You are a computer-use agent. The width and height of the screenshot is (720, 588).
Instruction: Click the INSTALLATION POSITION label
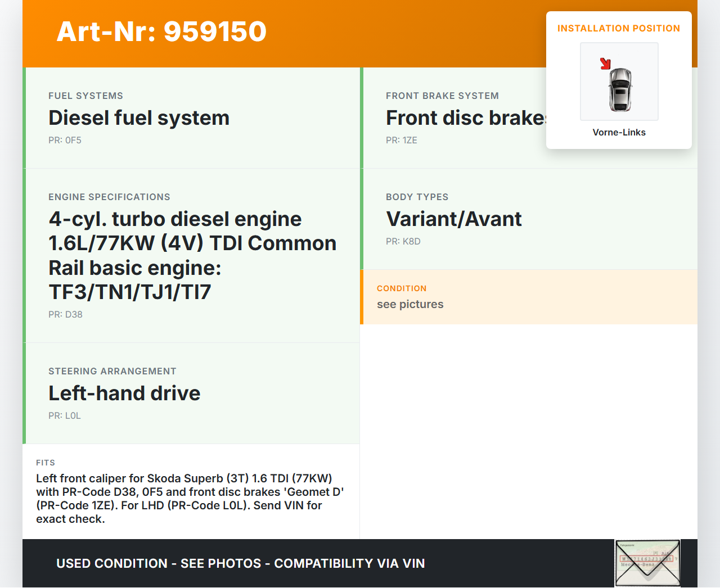[x=618, y=29]
